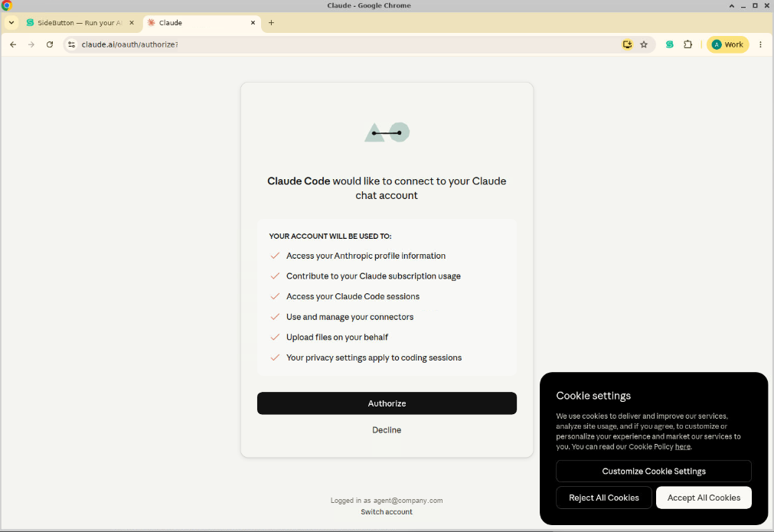Image resolution: width=774 pixels, height=532 pixels.
Task: Click checkmark beside 'Use and manage your connectors'
Action: tap(275, 317)
